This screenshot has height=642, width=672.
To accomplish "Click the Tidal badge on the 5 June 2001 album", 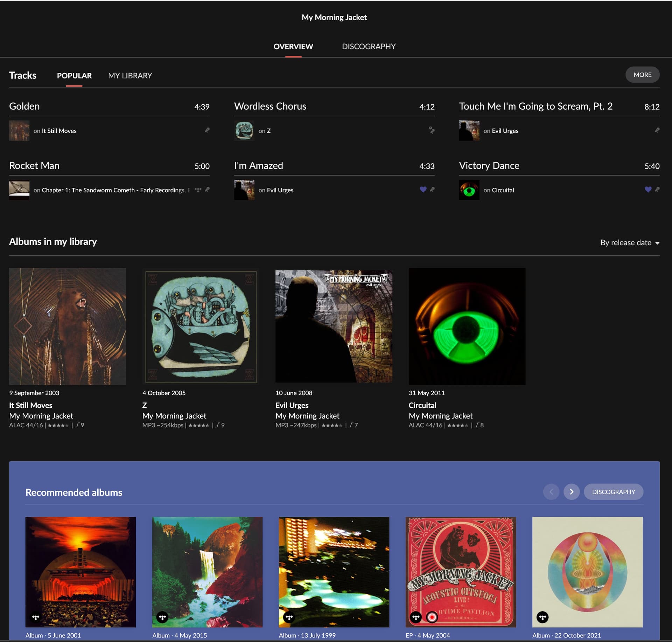I will pos(36,617).
